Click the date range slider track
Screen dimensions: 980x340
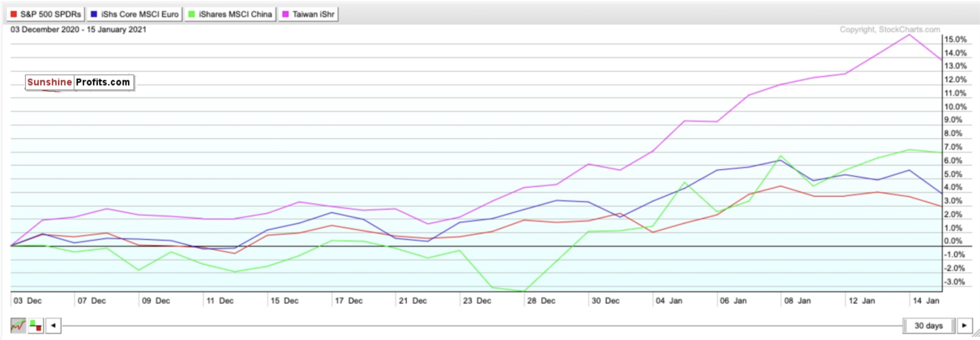tap(482, 326)
